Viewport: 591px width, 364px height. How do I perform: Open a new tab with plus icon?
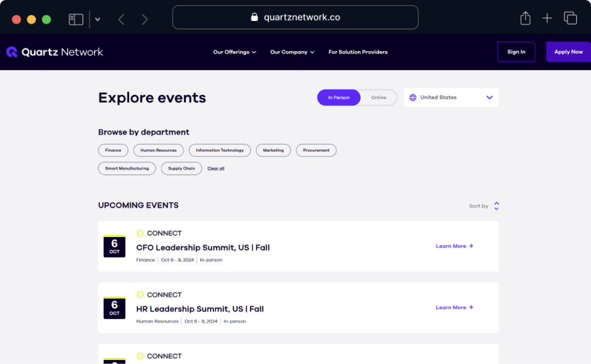547,18
